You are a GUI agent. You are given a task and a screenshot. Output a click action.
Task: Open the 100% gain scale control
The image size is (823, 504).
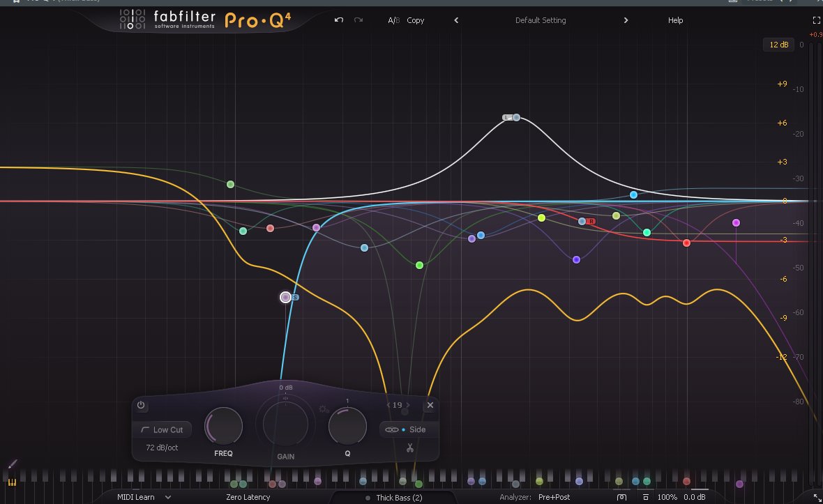click(x=667, y=497)
